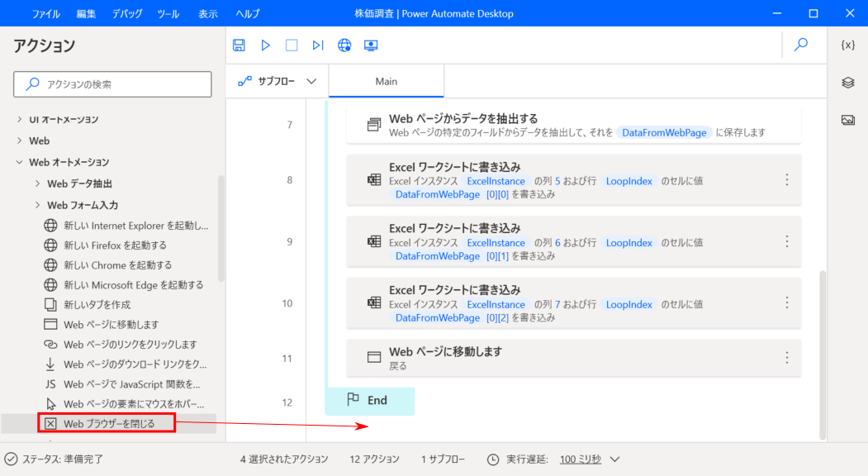Image resolution: width=868 pixels, height=476 pixels.
Task: Expand UI オートメーション group
Action: coord(19,119)
